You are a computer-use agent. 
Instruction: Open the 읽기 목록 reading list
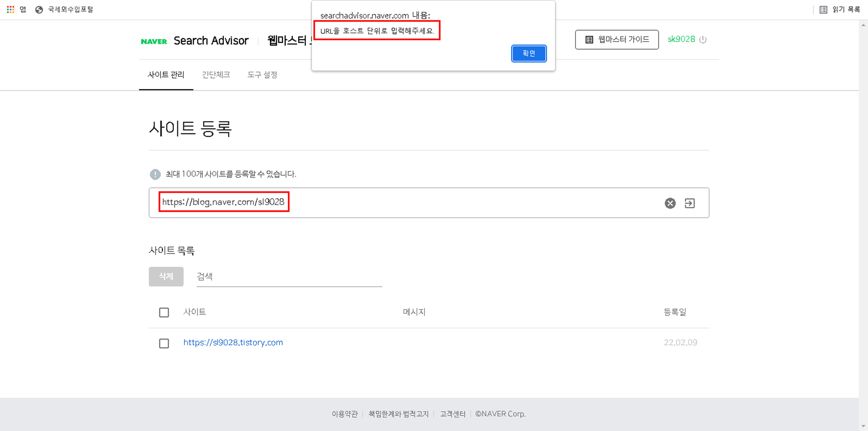point(840,10)
